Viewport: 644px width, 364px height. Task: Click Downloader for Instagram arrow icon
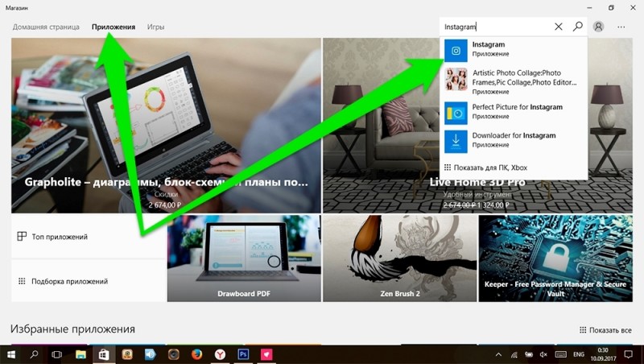click(x=456, y=141)
